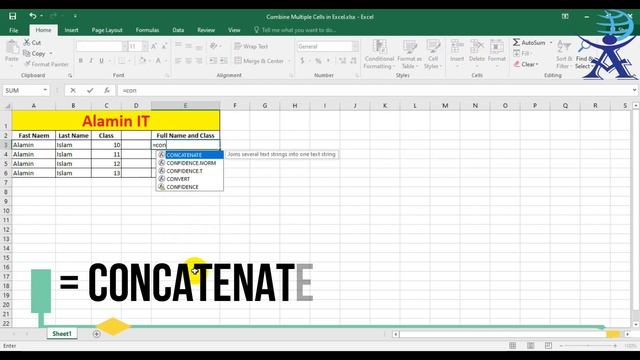Toggle Wrap Text
Screen dimensions: 640x360
pos(251,46)
